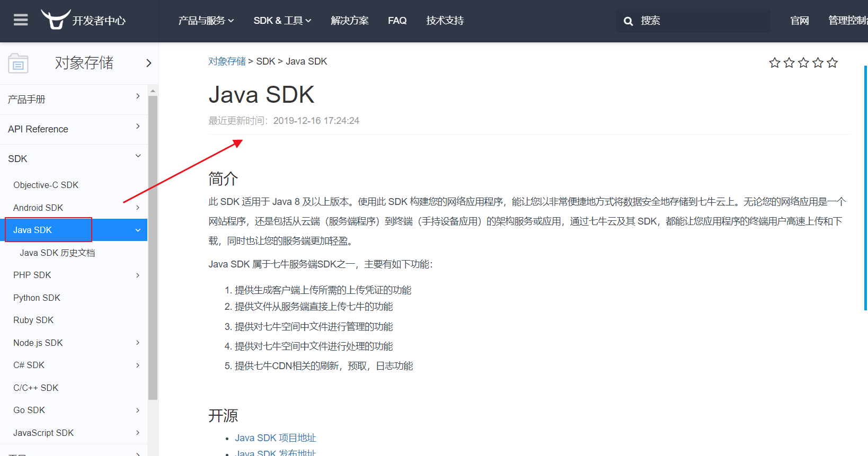
Task: Click the sidebar vertical scrollbar thumb
Action: (x=153, y=247)
